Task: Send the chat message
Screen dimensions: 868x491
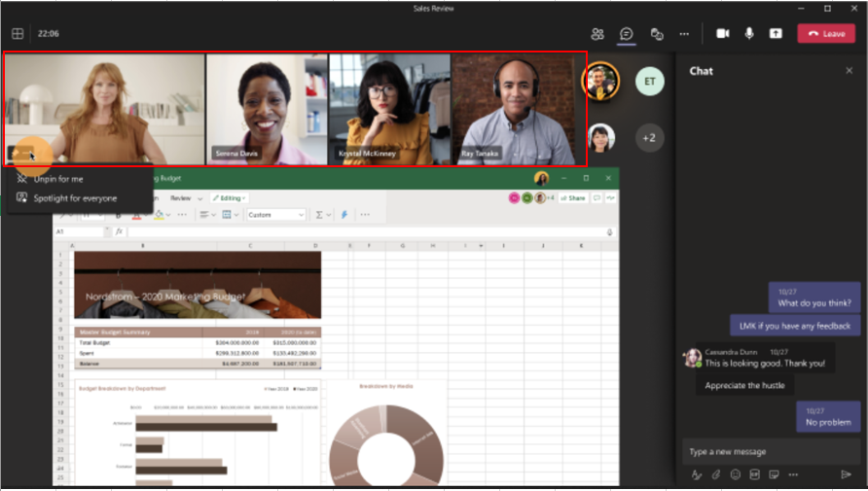Action: pyautogui.click(x=846, y=474)
